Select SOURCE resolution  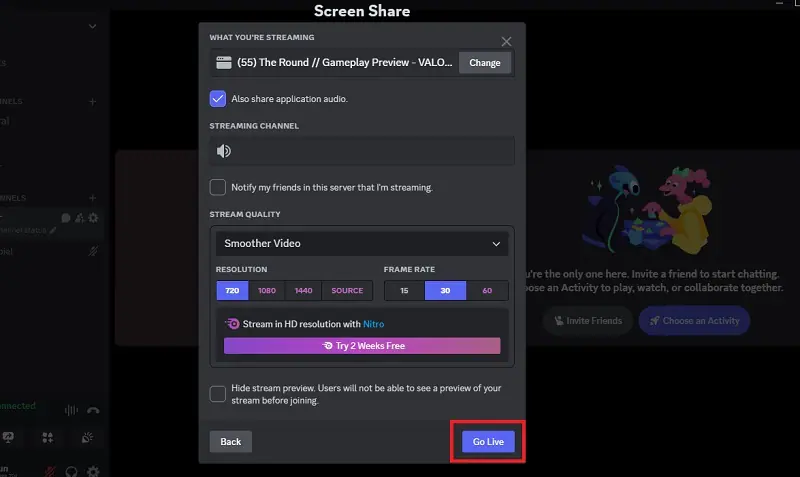(347, 290)
